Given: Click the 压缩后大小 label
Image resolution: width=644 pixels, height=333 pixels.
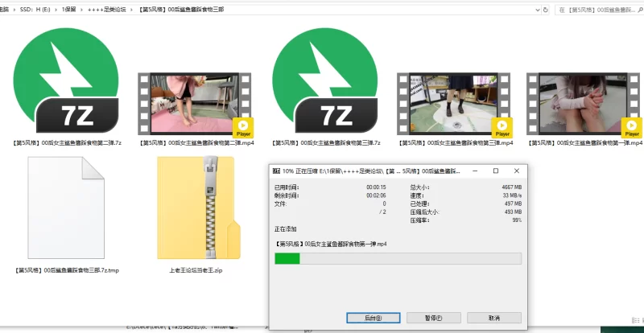Looking at the screenshot, I should 425,212.
